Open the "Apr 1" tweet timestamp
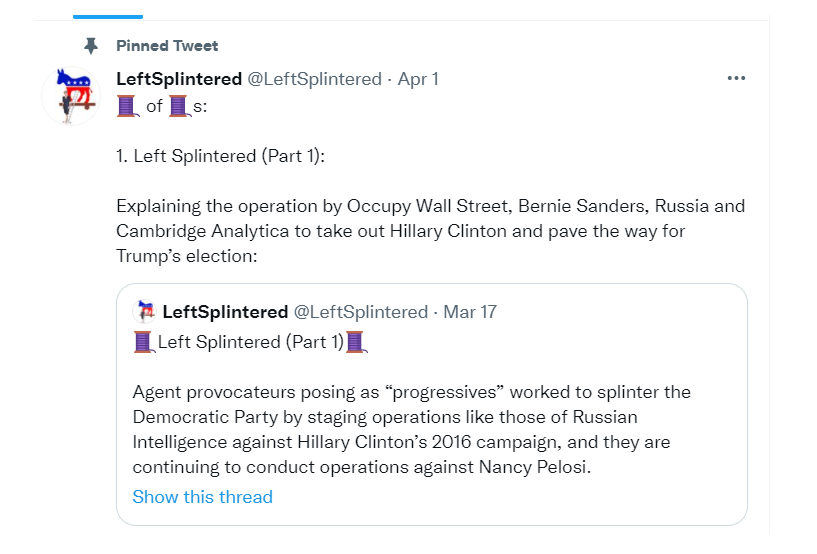The image size is (817, 554). coord(418,79)
